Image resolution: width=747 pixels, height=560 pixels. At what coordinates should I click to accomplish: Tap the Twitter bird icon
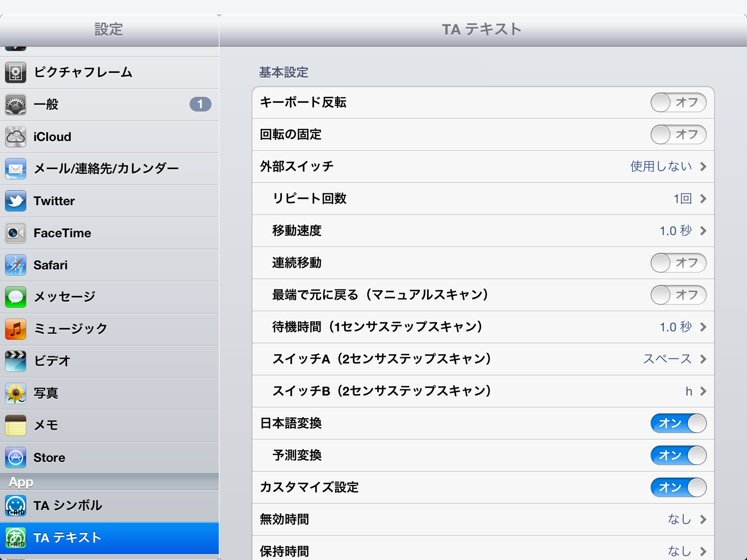click(16, 201)
